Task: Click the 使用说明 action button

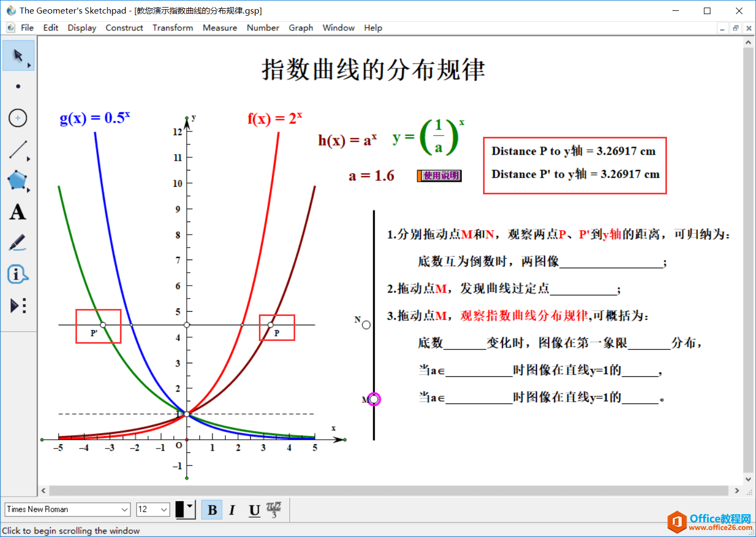Action: 439,175
